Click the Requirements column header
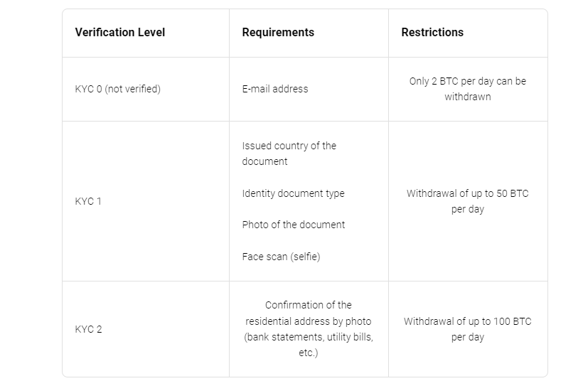Image resolution: width=588 pixels, height=381 pixels. tap(278, 33)
